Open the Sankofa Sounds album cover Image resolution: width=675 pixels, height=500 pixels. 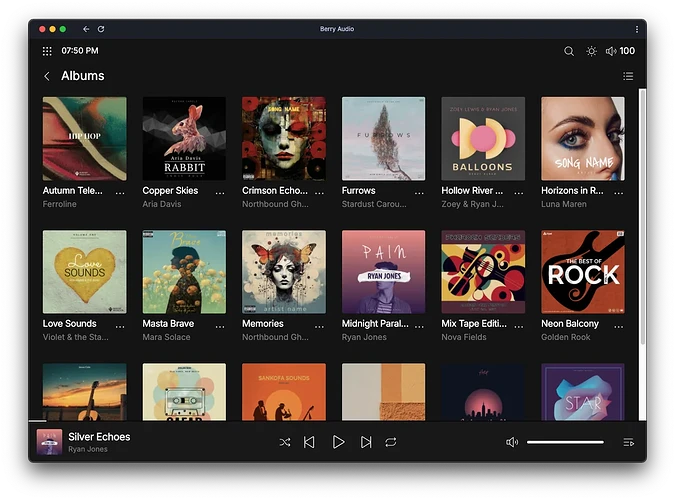pyautogui.click(x=284, y=392)
